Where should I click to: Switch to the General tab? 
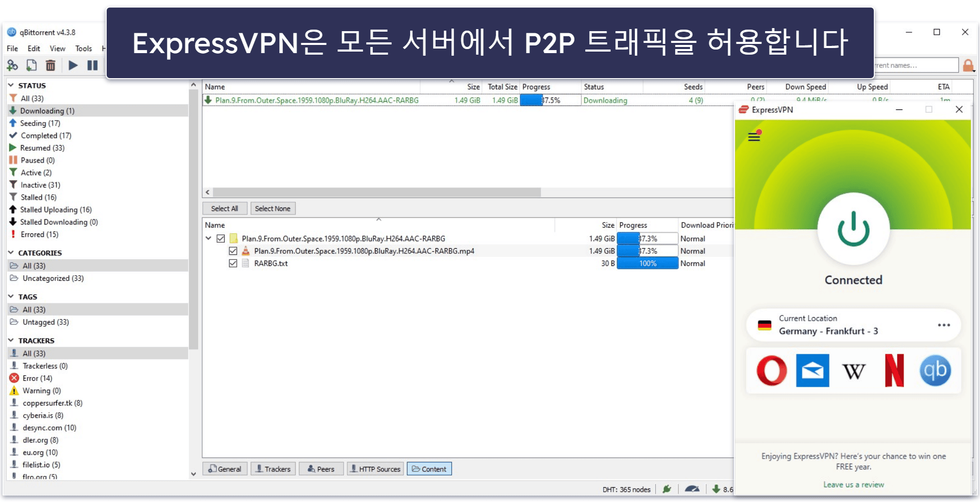(x=225, y=469)
